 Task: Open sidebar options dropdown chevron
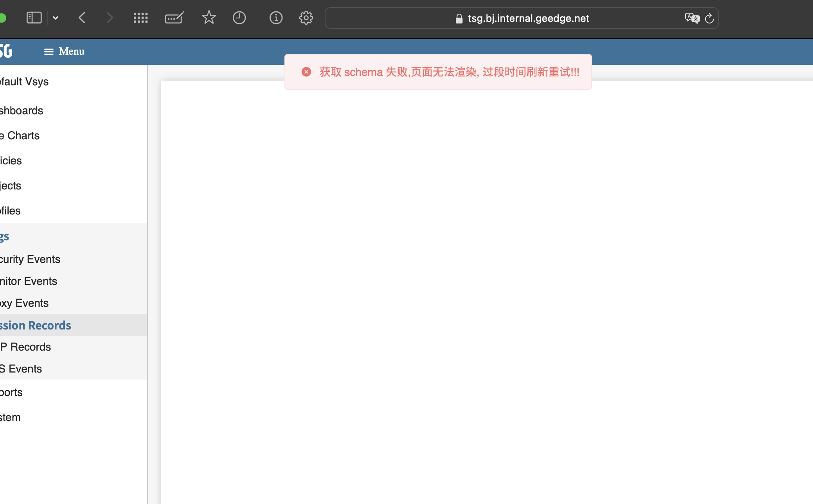[56, 18]
